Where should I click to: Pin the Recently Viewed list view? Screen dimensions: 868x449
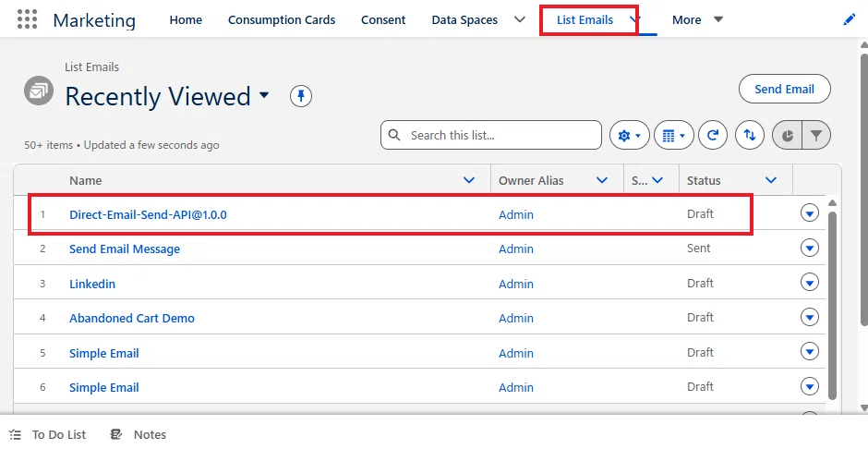pos(301,96)
